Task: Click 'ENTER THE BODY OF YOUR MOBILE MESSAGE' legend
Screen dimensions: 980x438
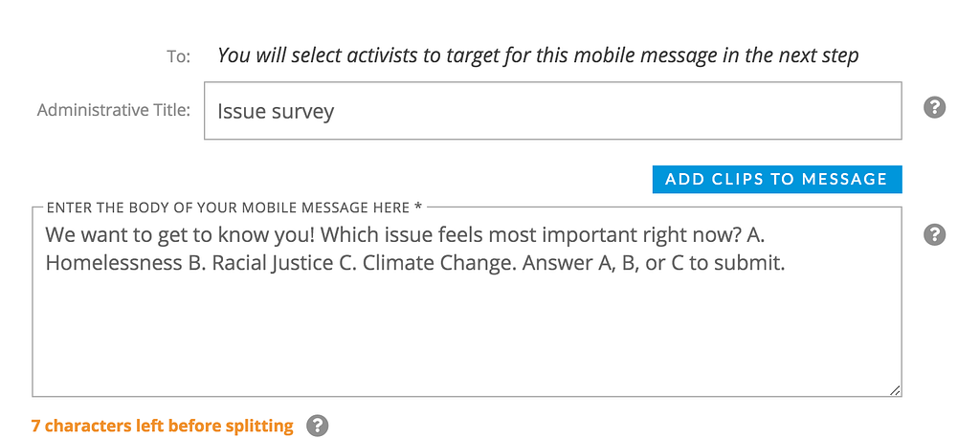Action: click(228, 207)
